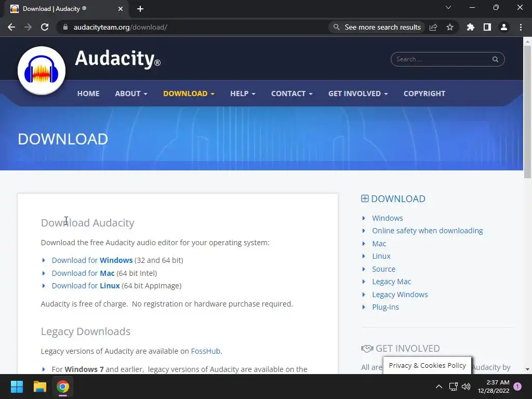Click the address bar URL
532x399 pixels.
coord(120,27)
